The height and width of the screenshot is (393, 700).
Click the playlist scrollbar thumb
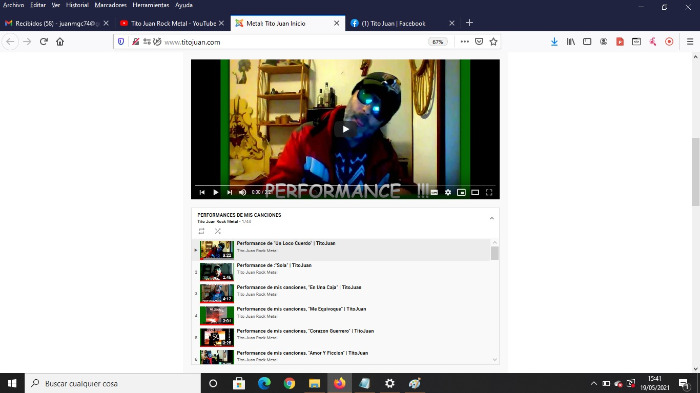tap(494, 253)
